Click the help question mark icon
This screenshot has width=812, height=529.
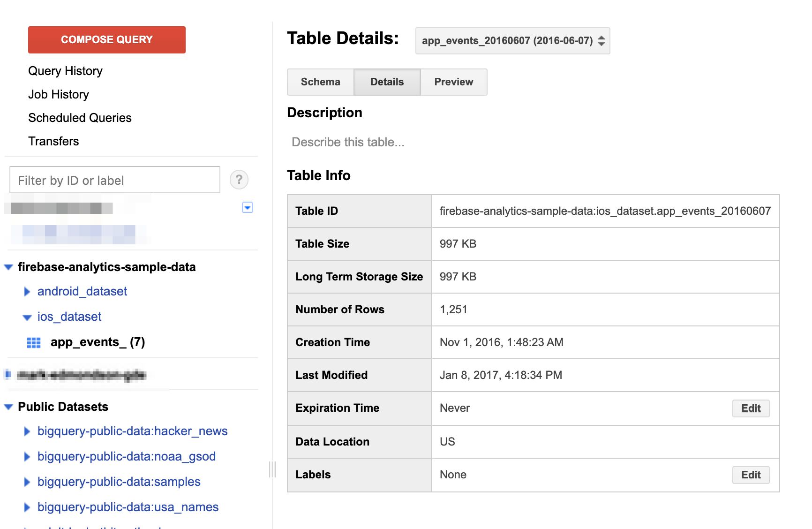pos(239,180)
